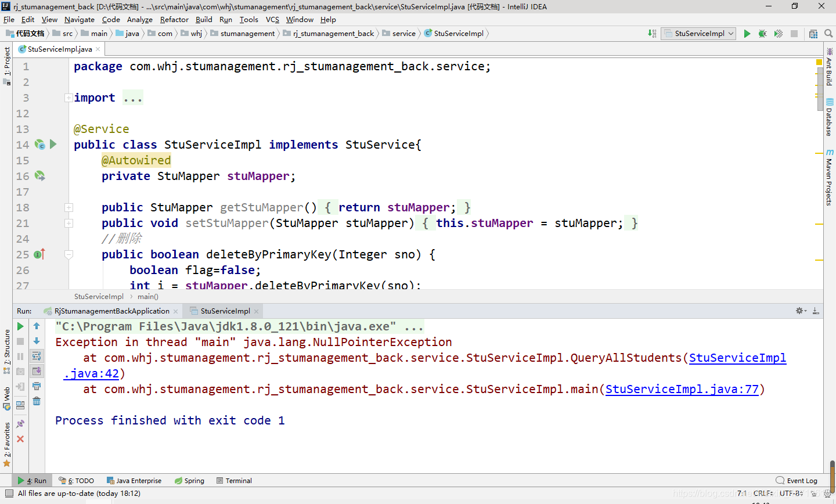
Task: Open the File menu
Action: pos(9,19)
